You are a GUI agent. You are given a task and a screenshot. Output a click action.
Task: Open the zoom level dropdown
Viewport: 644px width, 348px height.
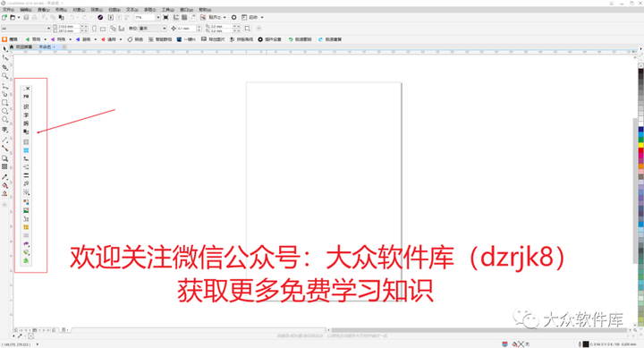158,17
